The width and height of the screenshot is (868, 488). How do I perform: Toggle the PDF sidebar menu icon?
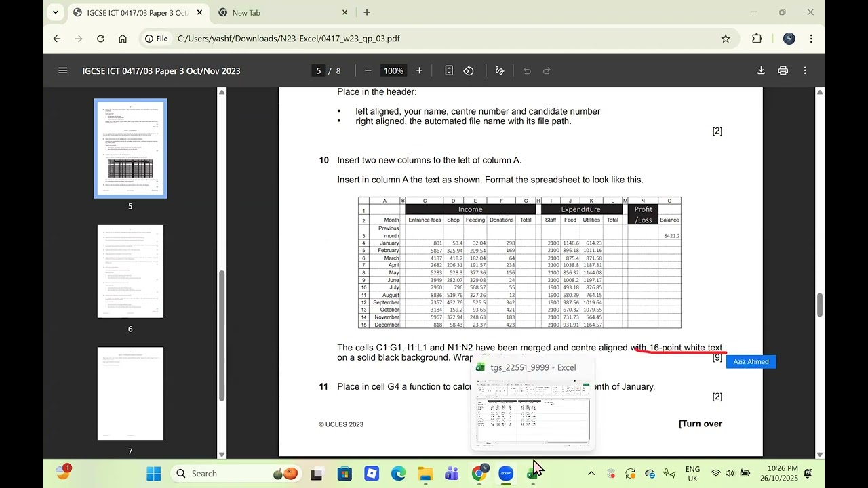coord(63,70)
